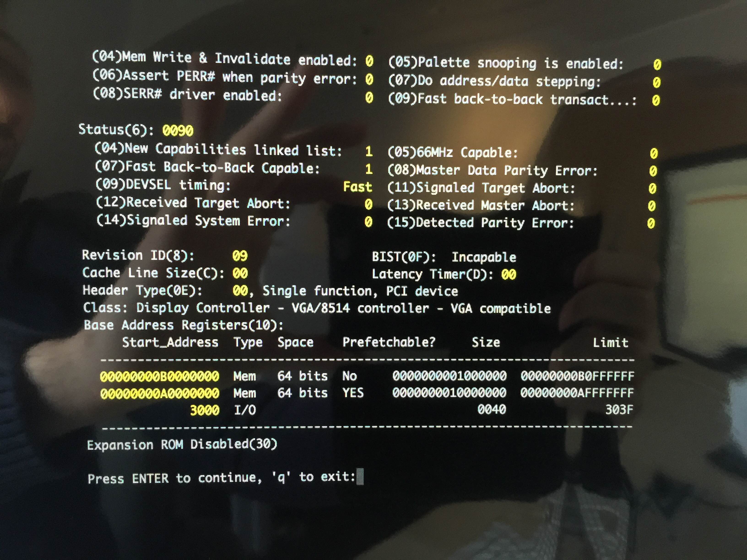Click the Expansion ROM Disabled(30) text
The image size is (747, 560).
[182, 444]
